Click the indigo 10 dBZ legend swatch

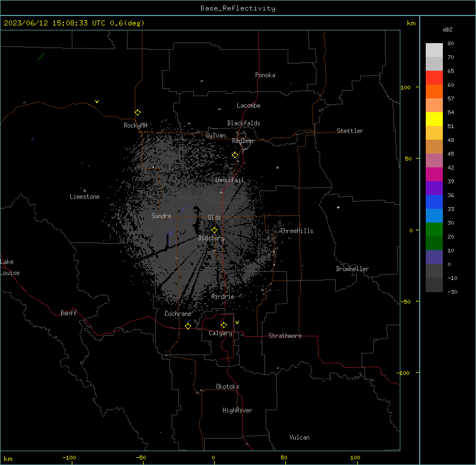pos(434,257)
